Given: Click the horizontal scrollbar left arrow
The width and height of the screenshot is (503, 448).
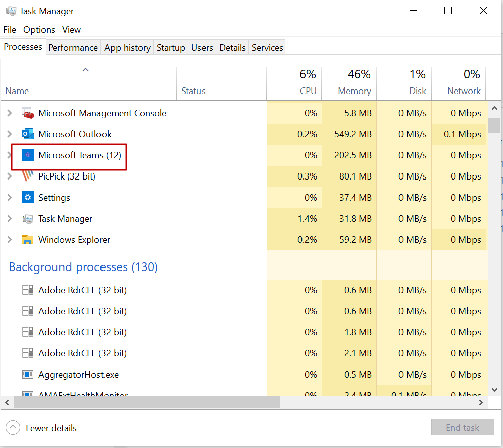Looking at the screenshot, I should pyautogui.click(x=7, y=402).
